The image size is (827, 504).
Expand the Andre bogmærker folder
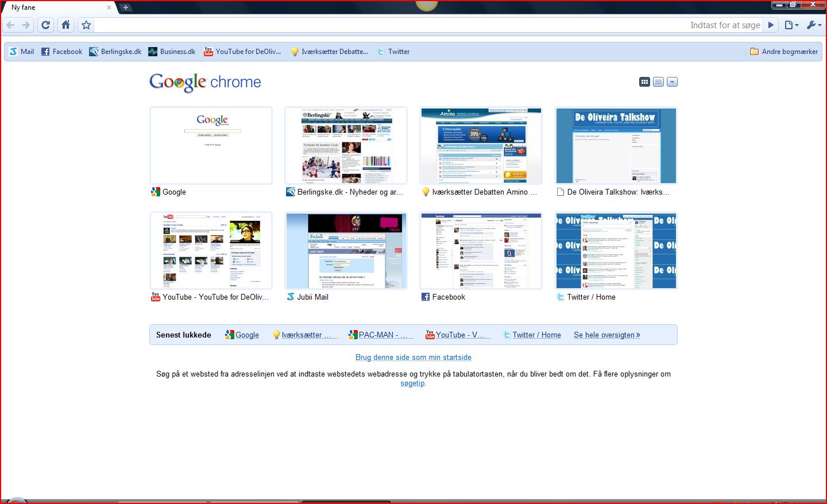pyautogui.click(x=784, y=52)
